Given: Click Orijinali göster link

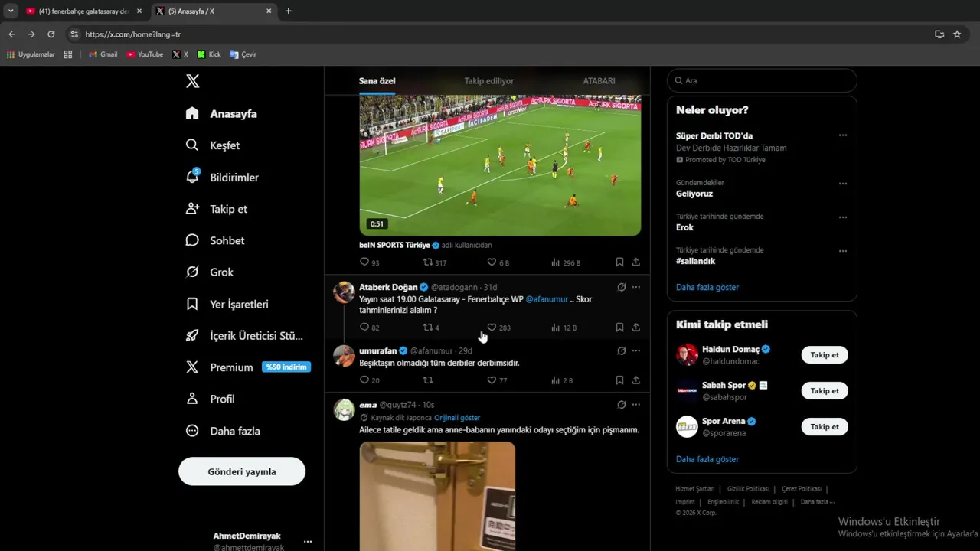Looking at the screenshot, I should tap(457, 418).
